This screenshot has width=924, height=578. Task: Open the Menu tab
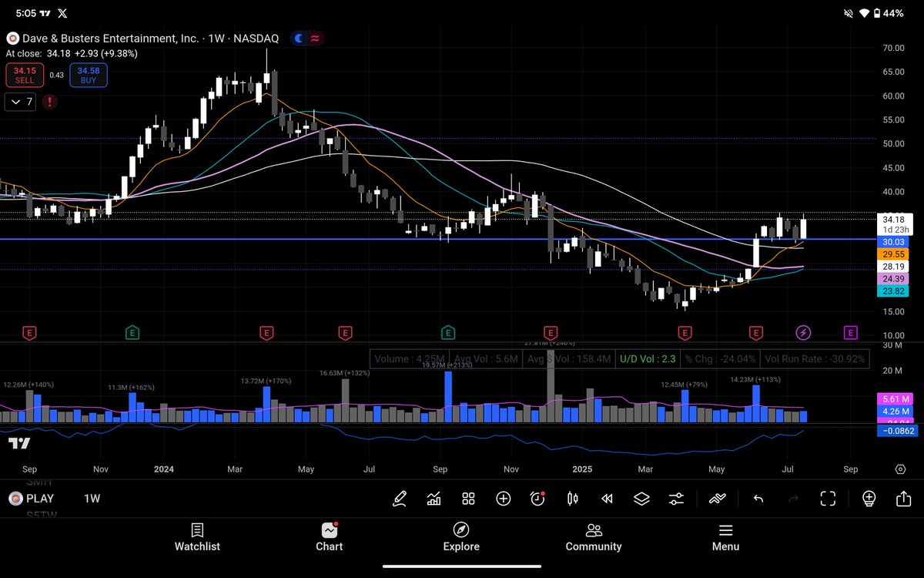[x=725, y=537]
